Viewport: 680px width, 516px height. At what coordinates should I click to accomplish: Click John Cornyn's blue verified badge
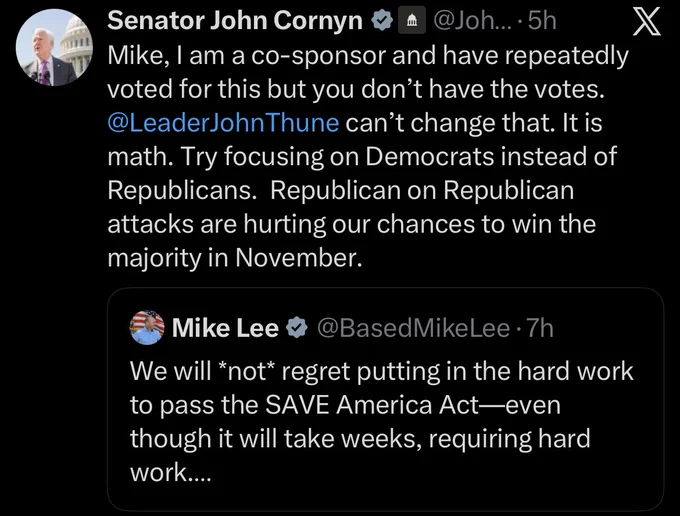[x=382, y=21]
